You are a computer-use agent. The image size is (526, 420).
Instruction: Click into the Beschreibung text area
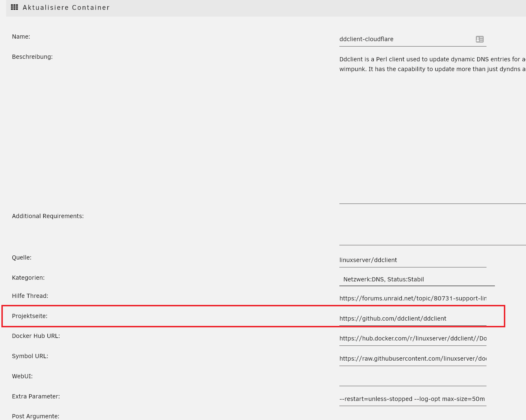pos(432,128)
